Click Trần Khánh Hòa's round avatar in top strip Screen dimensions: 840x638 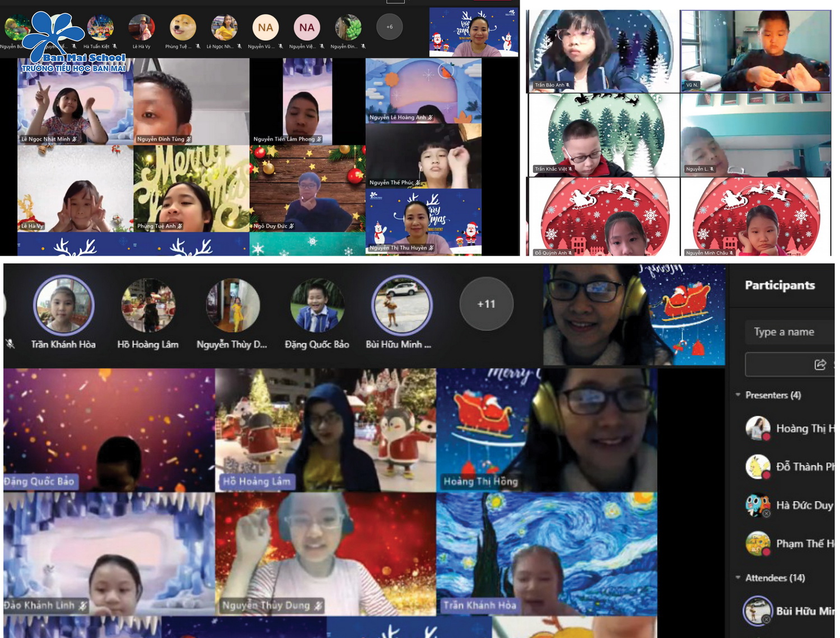pos(63,305)
